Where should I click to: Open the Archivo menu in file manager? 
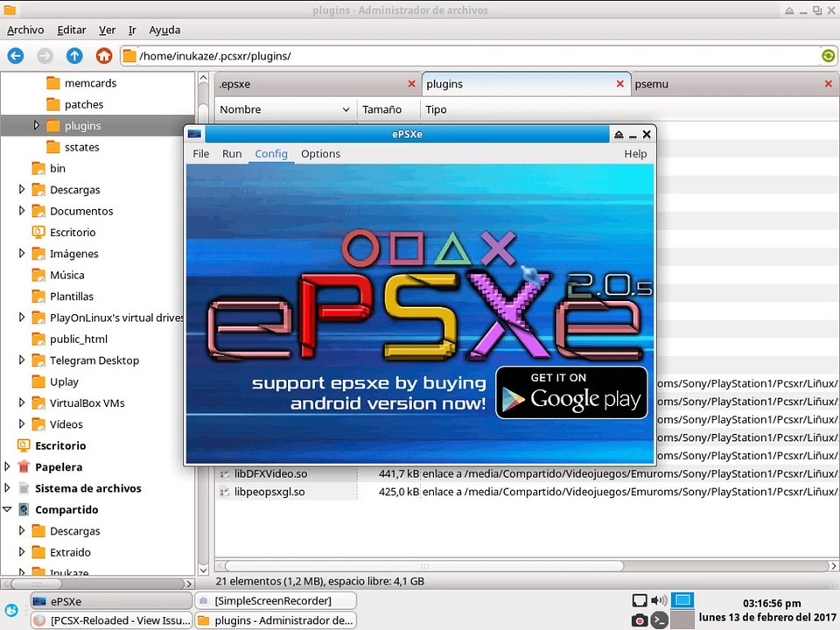pyautogui.click(x=25, y=30)
